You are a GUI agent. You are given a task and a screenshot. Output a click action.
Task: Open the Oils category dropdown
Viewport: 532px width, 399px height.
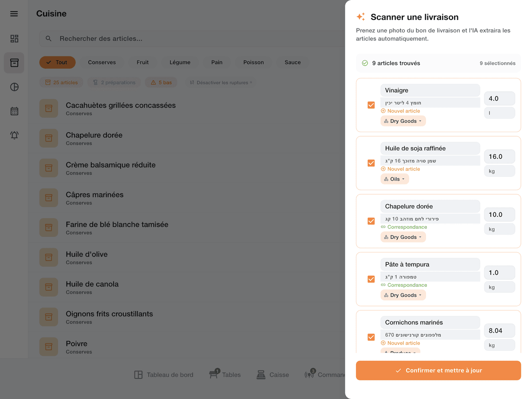[x=395, y=179]
